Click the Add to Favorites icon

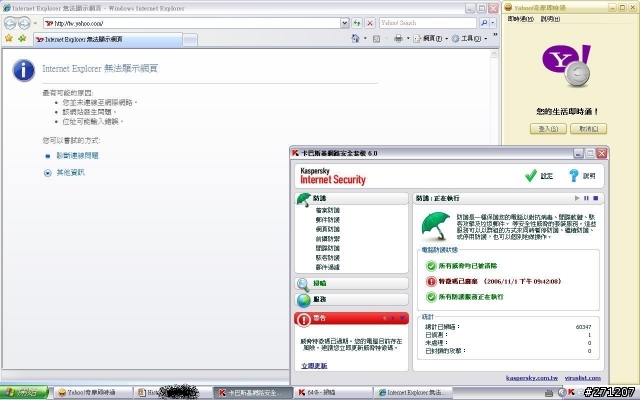[22, 38]
